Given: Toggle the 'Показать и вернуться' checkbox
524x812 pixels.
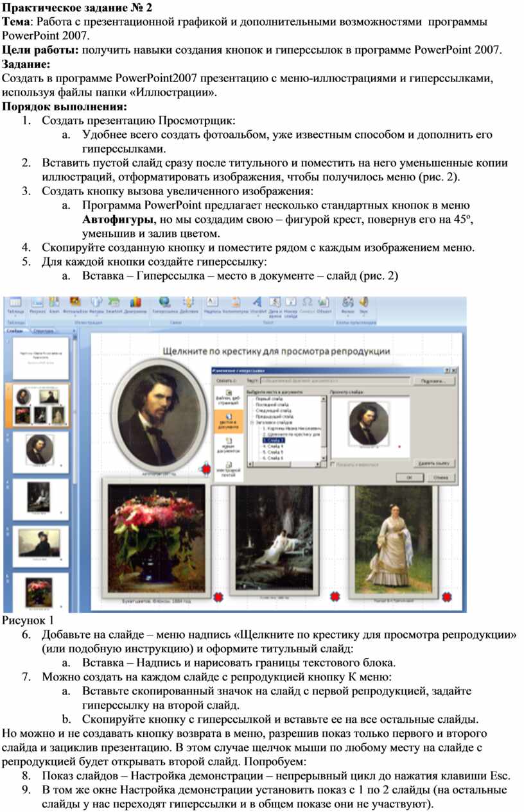Looking at the screenshot, I should [333, 463].
